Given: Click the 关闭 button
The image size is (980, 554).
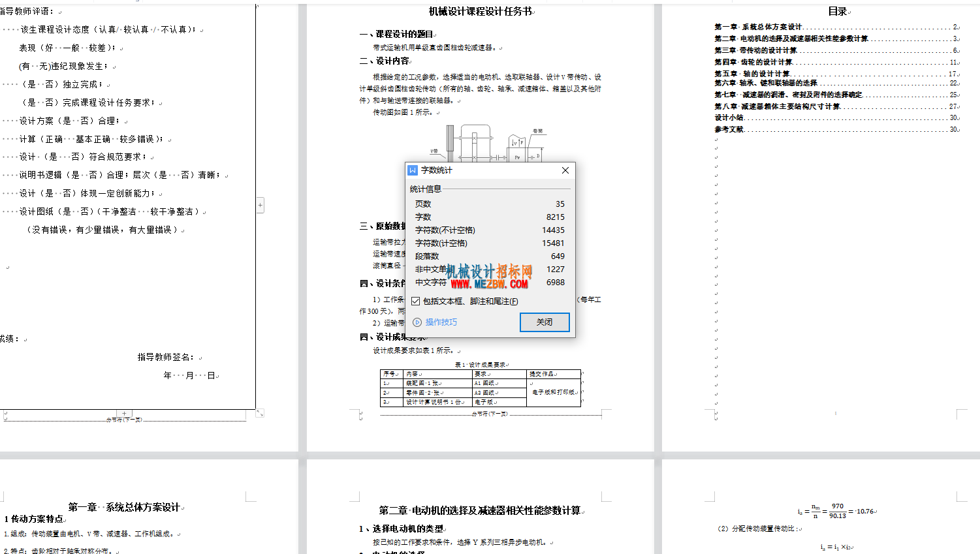Looking at the screenshot, I should coord(545,322).
